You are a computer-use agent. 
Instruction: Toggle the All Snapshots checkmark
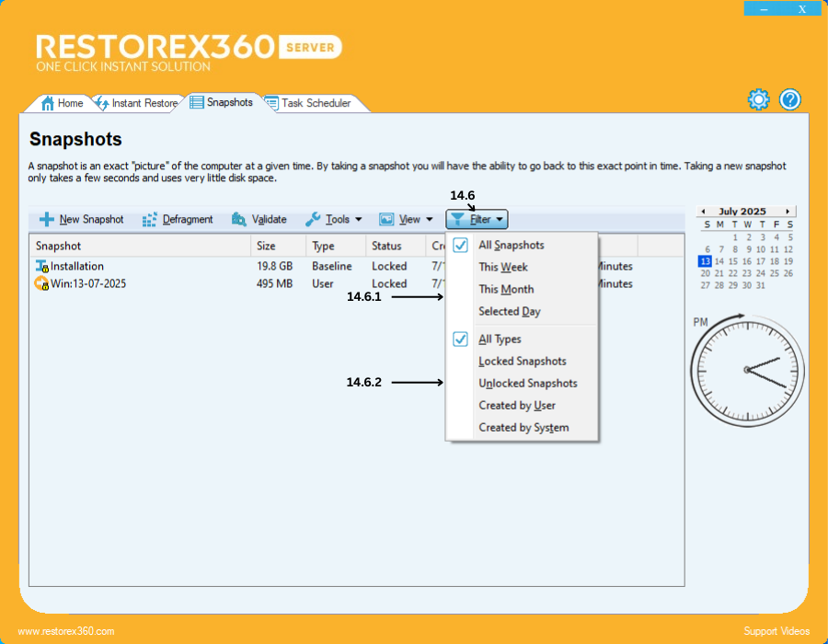[461, 245]
